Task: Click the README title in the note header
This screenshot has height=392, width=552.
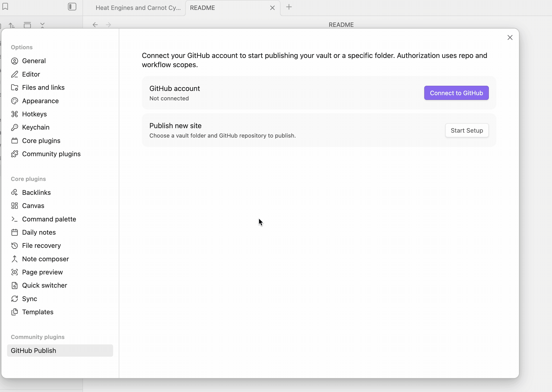Action: pos(341,25)
